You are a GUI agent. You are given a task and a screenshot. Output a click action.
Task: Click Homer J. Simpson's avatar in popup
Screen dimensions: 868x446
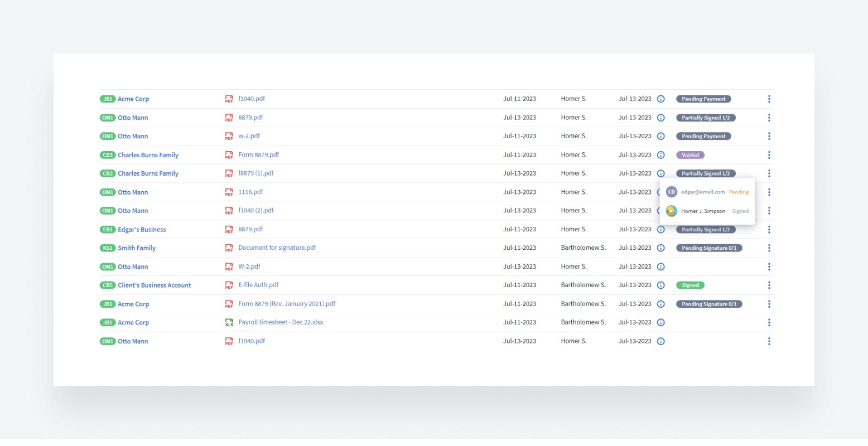tap(671, 211)
